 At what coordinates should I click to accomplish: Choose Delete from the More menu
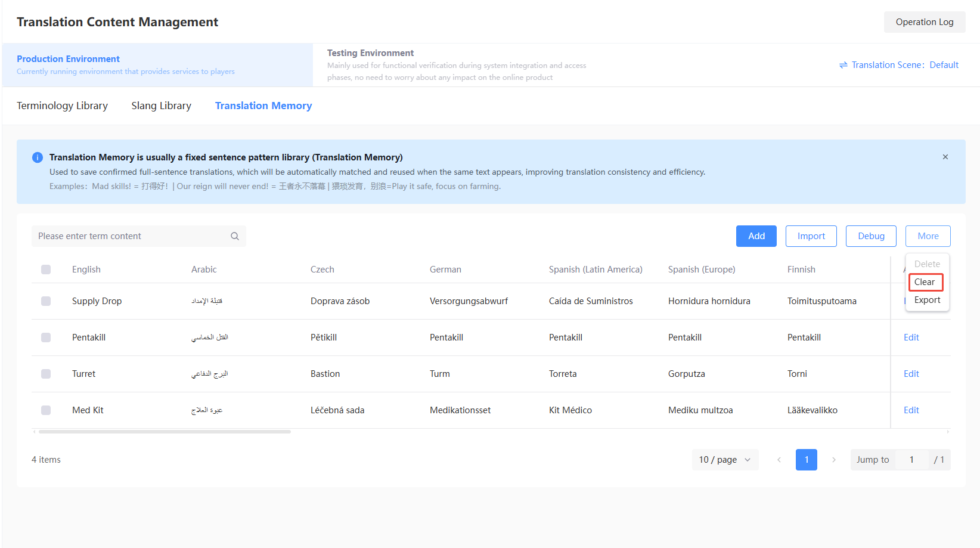coord(928,264)
